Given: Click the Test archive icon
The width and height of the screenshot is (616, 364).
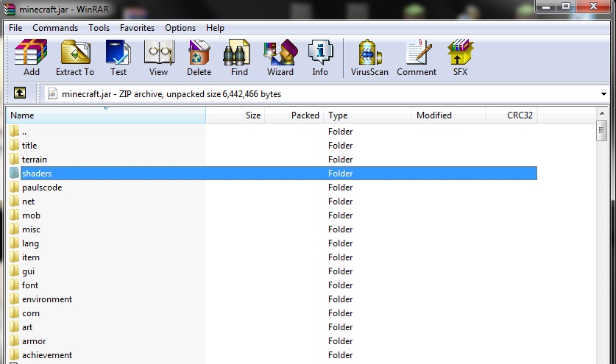Looking at the screenshot, I should (118, 52).
